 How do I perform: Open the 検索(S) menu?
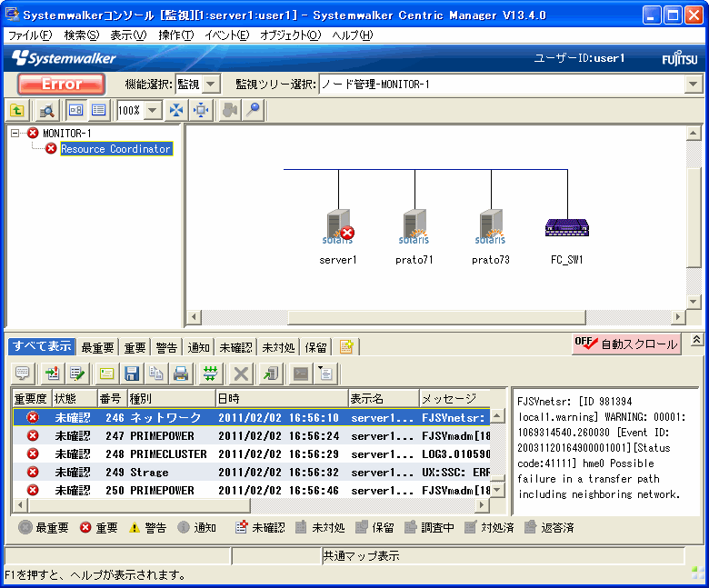pyautogui.click(x=82, y=35)
